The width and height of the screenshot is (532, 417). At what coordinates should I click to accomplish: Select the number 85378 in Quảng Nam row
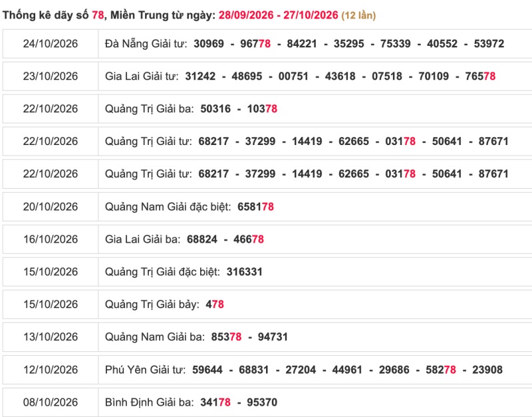coord(226,337)
